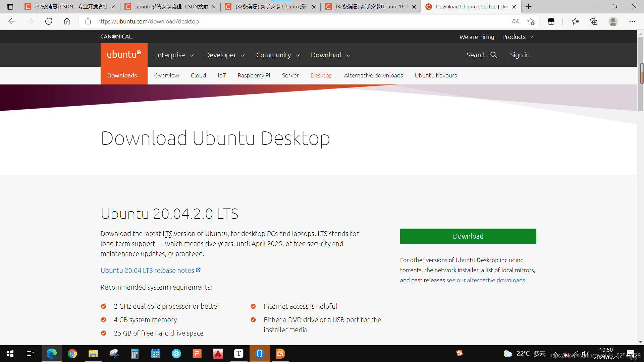644x362 pixels.
Task: Open the Windows Start menu
Action: 10,354
